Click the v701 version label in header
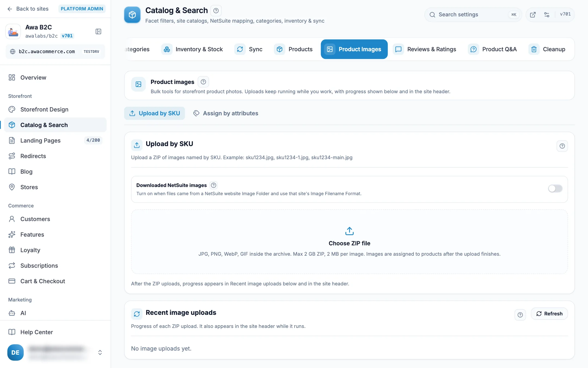The width and height of the screenshot is (588, 368). click(565, 14)
